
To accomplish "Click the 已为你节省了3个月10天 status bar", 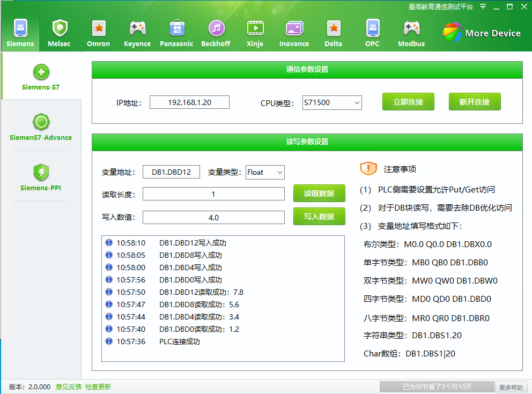I will (x=437, y=387).
